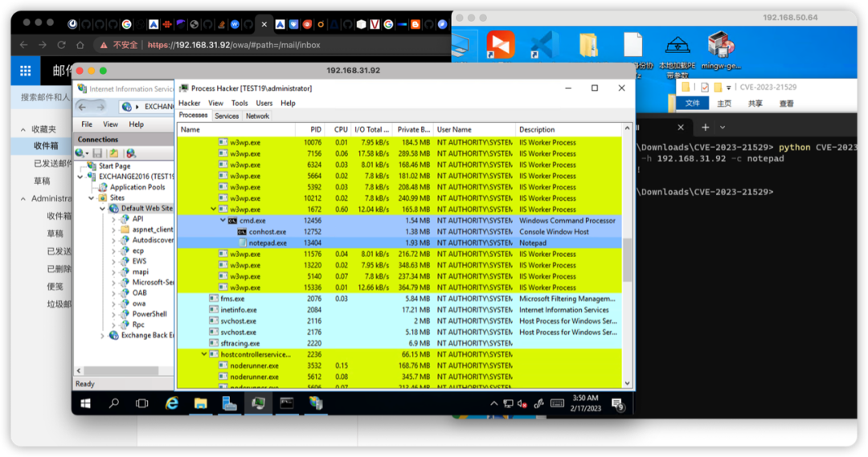Click the Process Hacker vertical scrollbar
The height and width of the screenshot is (457, 868).
pyautogui.click(x=627, y=260)
